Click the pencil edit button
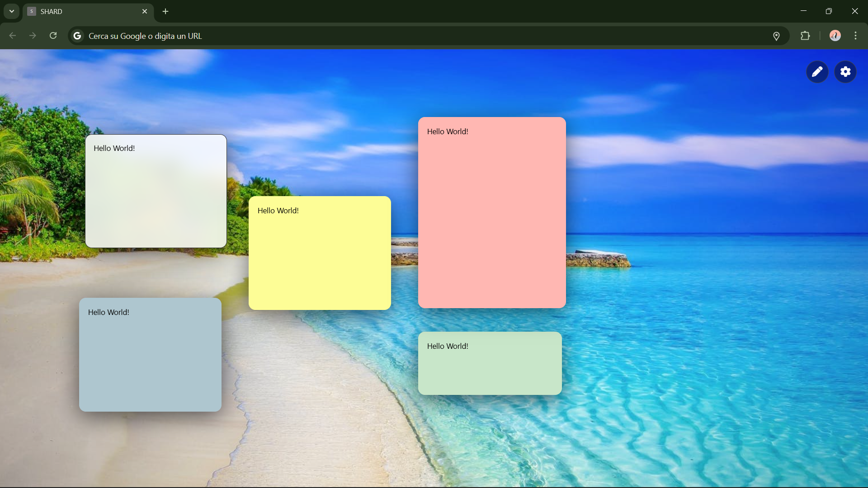Screen dimensions: 868x488 pos(817,72)
